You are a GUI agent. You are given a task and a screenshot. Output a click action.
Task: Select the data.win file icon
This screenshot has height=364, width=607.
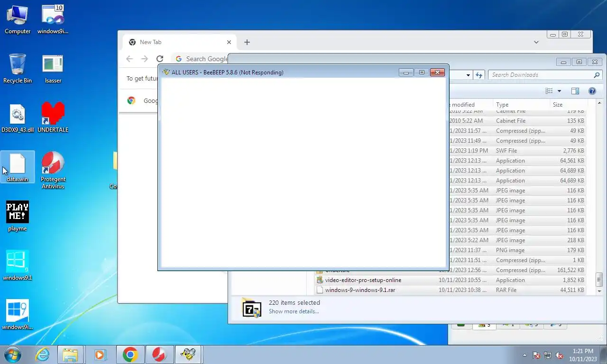point(18,167)
